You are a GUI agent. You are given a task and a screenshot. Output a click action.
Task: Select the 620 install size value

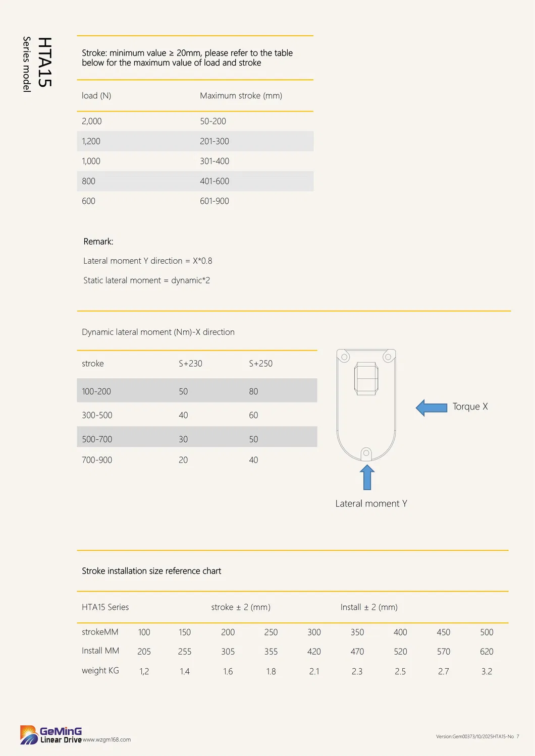(x=487, y=652)
